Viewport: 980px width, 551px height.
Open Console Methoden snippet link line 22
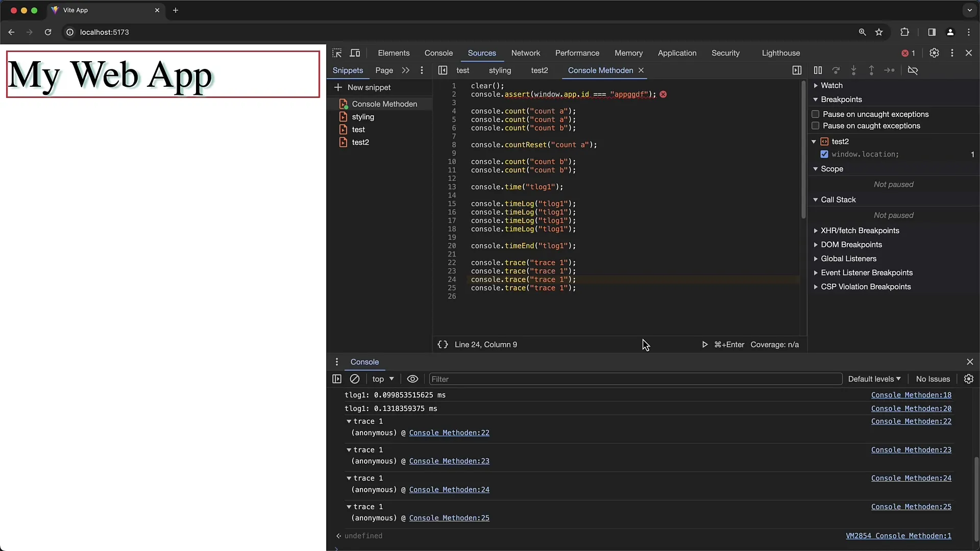coord(911,421)
